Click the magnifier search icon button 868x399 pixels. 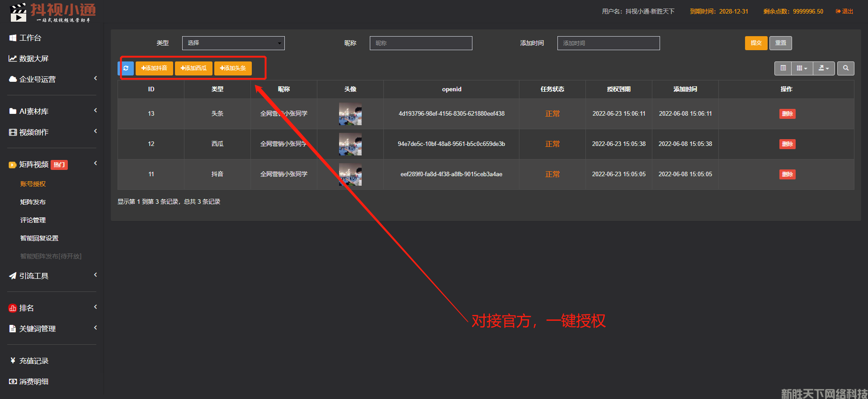pyautogui.click(x=845, y=68)
